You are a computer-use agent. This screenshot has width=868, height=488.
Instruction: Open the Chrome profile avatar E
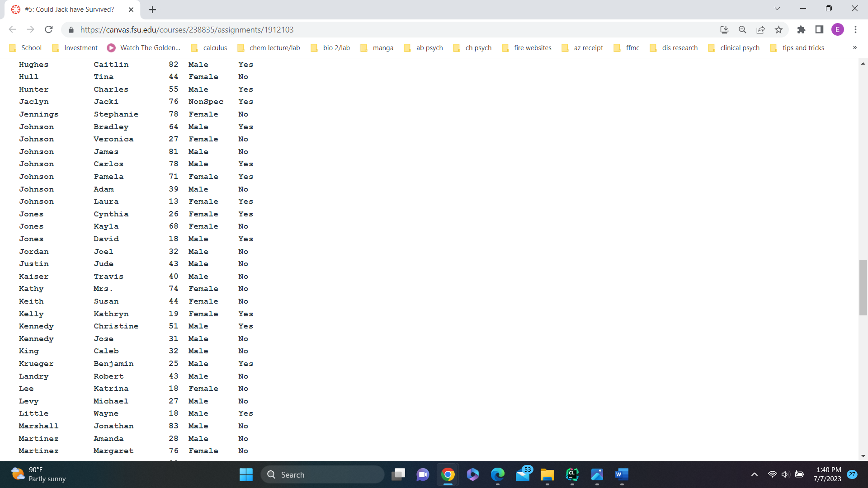pyautogui.click(x=837, y=30)
